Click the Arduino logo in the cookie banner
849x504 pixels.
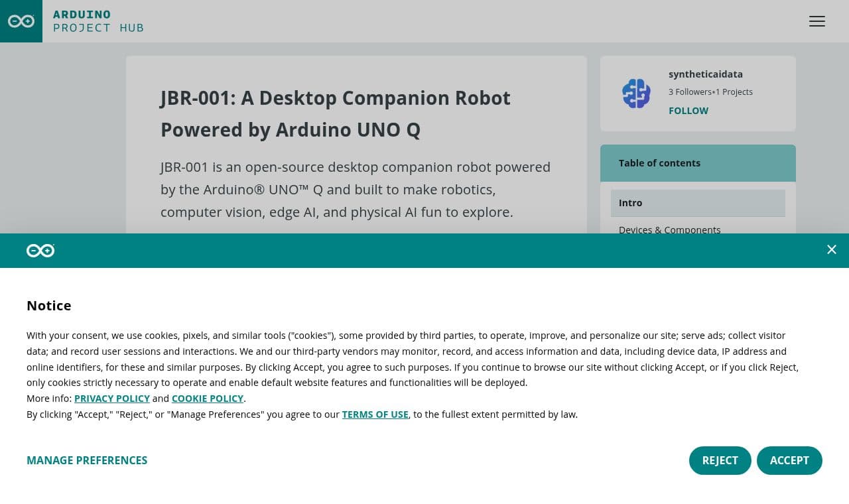pyautogui.click(x=40, y=250)
